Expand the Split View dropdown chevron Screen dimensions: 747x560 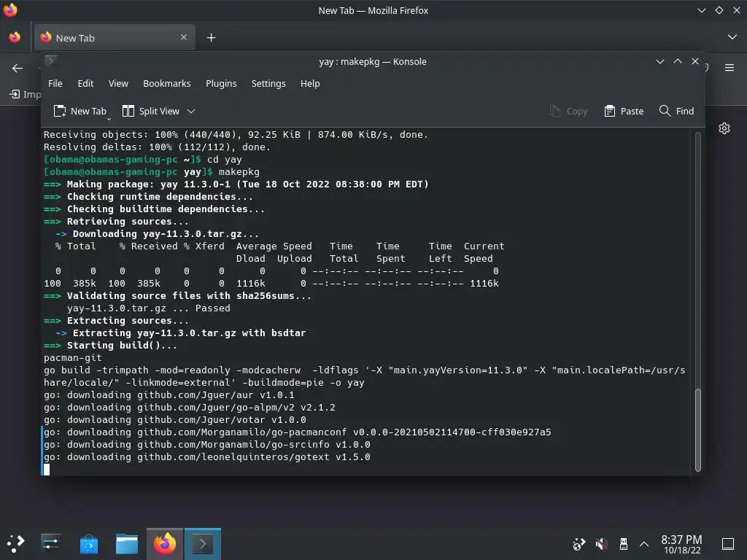(x=191, y=112)
